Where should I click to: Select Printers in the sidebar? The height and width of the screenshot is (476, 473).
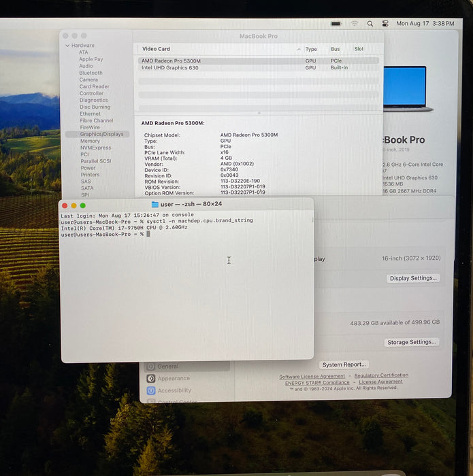pyautogui.click(x=90, y=175)
